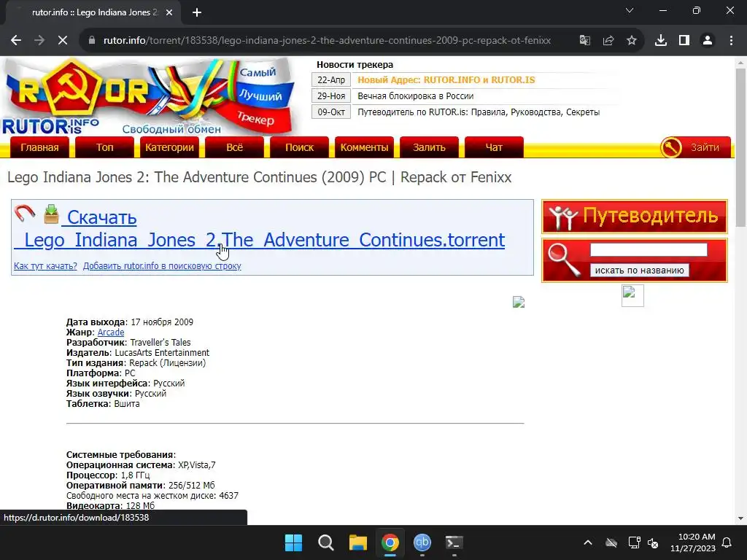Click the page vertical scrollbar thumb
The width and height of the screenshot is (747, 560).
coord(740,147)
